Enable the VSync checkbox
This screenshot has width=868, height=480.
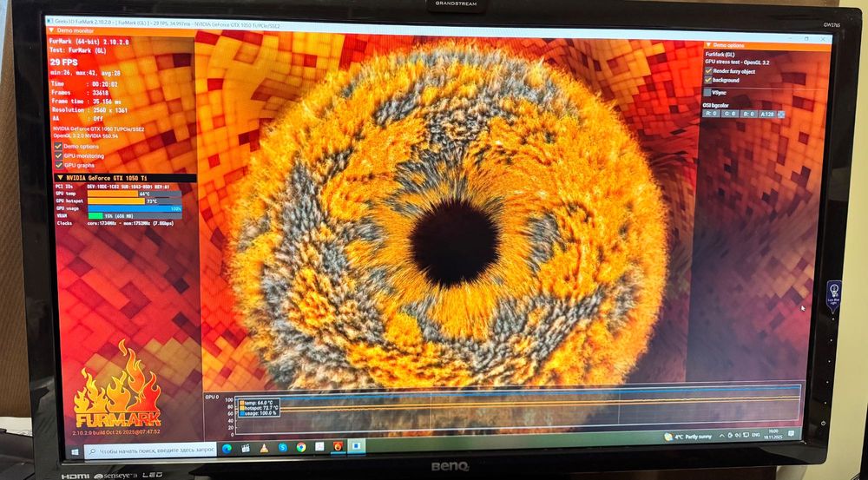707,93
